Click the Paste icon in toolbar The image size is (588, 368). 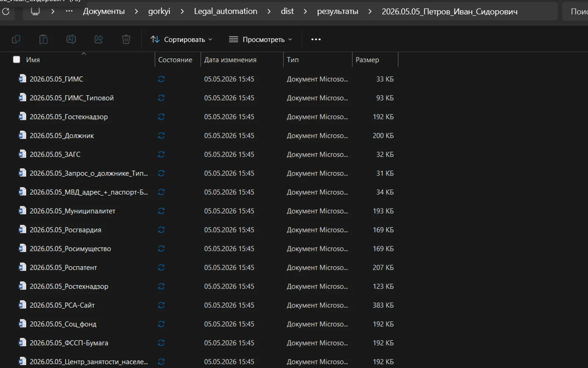[43, 39]
